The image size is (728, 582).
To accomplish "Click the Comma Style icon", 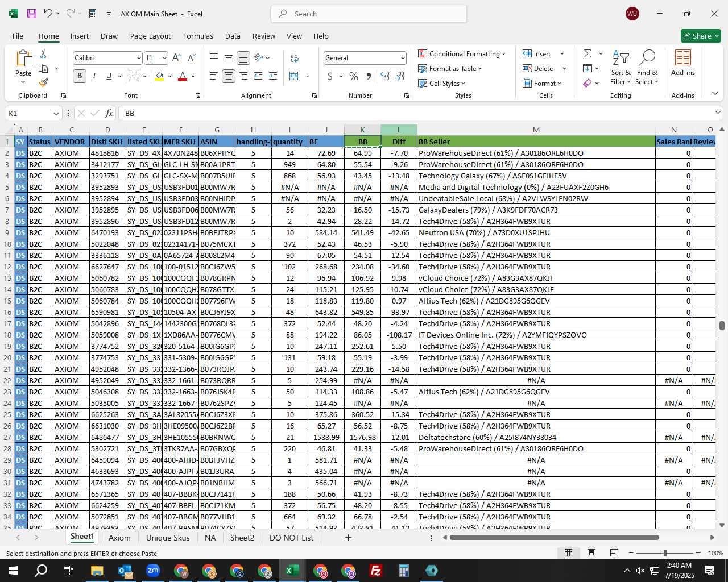I will click(x=369, y=76).
